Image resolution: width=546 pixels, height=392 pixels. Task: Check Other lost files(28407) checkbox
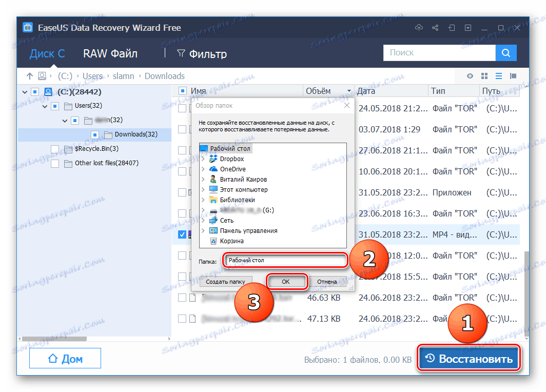click(55, 163)
